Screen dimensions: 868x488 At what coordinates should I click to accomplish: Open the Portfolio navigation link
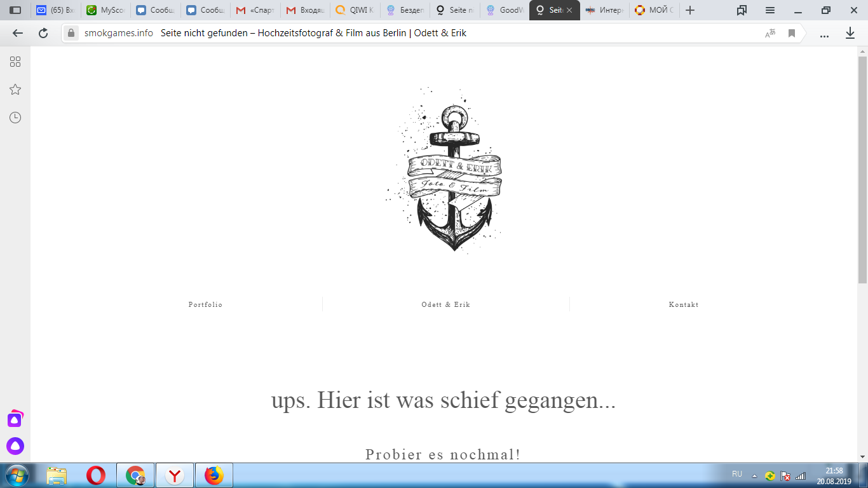[205, 305]
